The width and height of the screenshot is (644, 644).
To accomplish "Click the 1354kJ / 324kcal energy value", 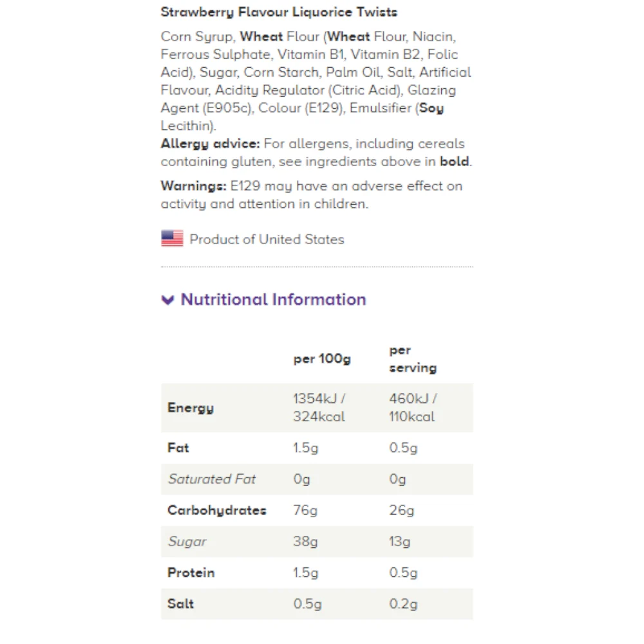I will tap(319, 408).
